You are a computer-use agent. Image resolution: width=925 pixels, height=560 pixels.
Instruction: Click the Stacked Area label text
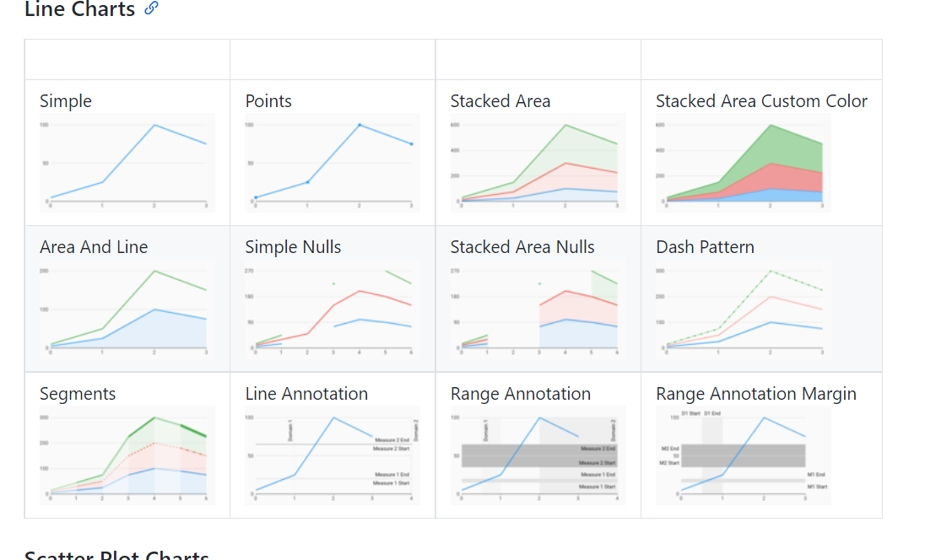pyautogui.click(x=500, y=101)
